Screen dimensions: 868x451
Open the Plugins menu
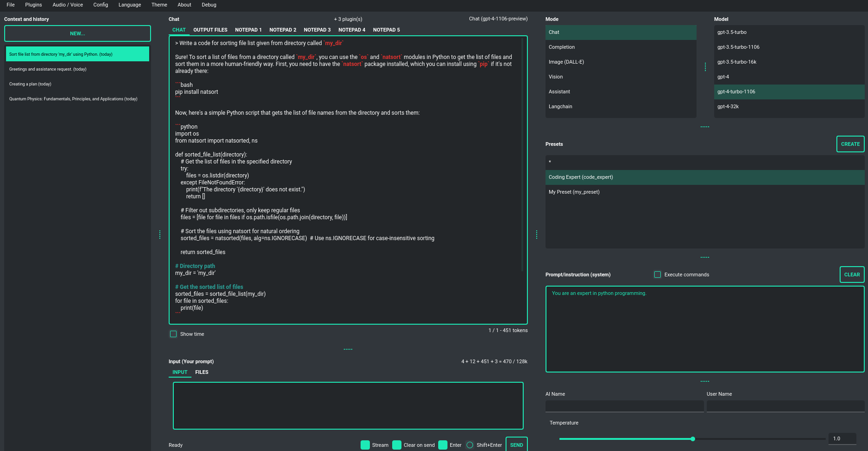pos(33,5)
